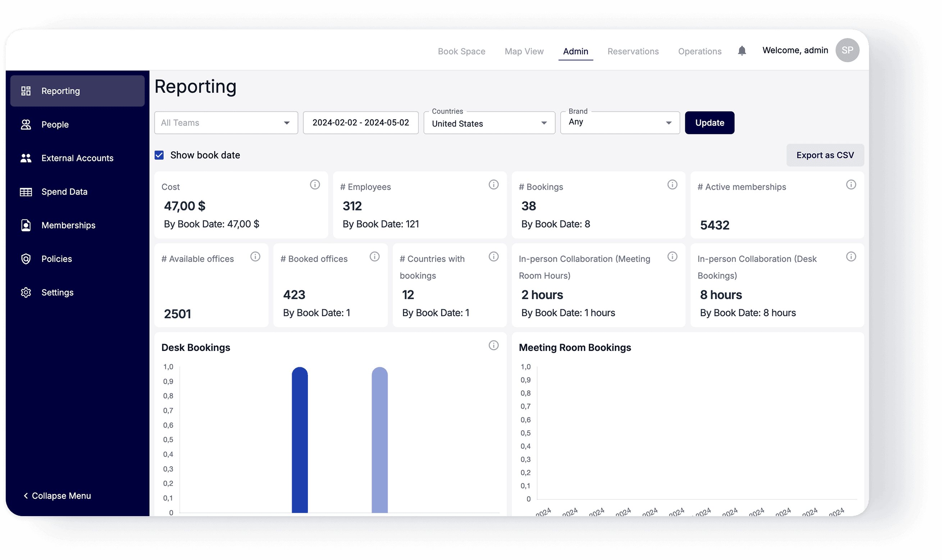The width and height of the screenshot is (942, 560).
Task: Show info for Countries with bookings card
Action: click(493, 256)
